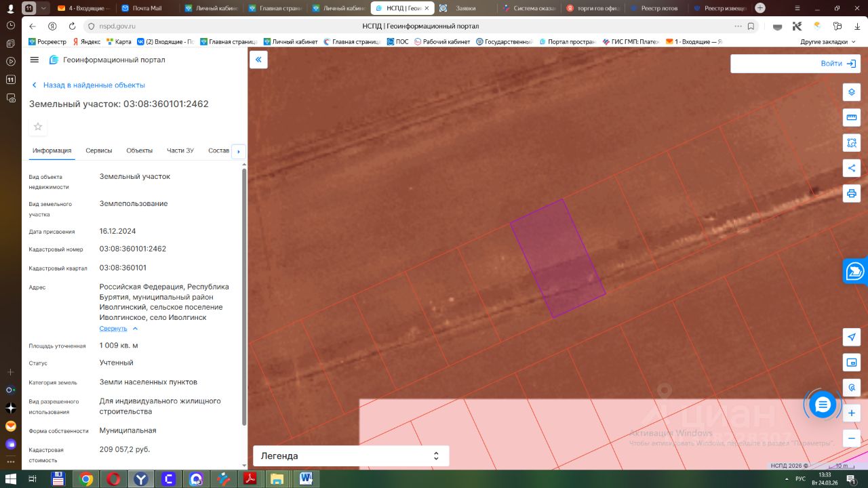Select the ruler measurement tool
The width and height of the screenshot is (868, 488).
click(x=852, y=118)
